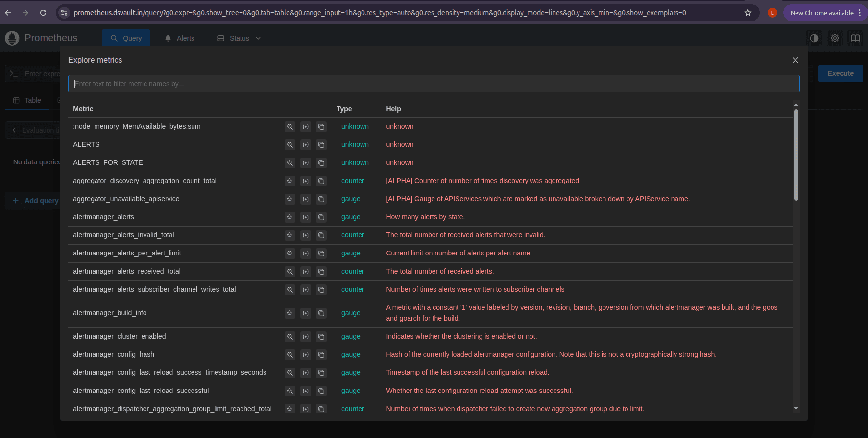The height and width of the screenshot is (438, 868).
Task: Click New Chrome available button
Action: (x=821, y=13)
